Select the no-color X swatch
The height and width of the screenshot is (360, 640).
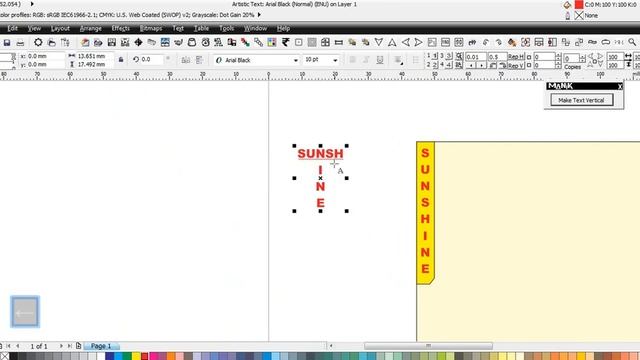[4, 356]
